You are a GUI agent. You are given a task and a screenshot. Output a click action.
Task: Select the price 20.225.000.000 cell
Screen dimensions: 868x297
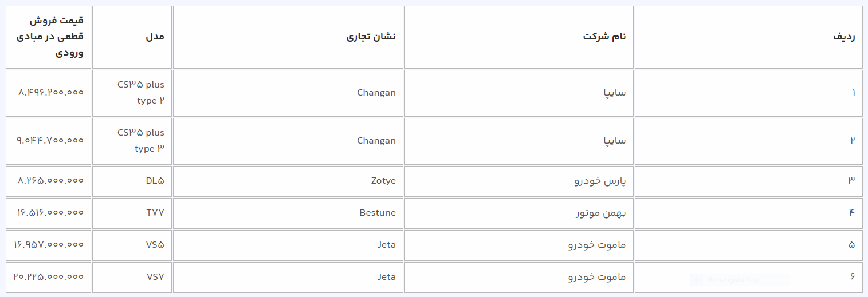tap(49, 277)
